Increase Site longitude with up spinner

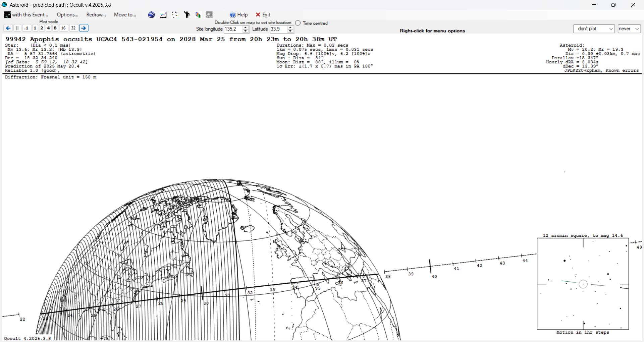click(x=246, y=27)
